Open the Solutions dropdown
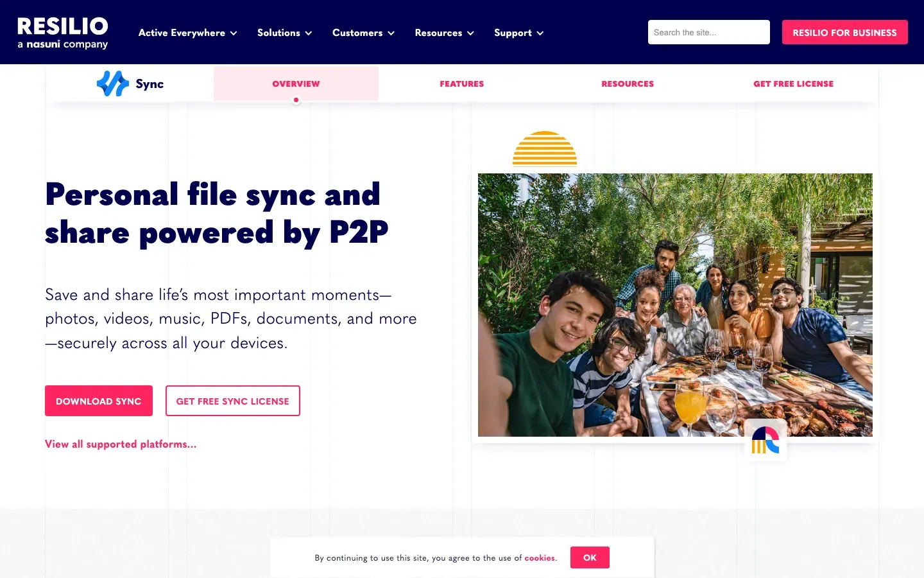Viewport: 924px width, 578px height. (x=284, y=33)
